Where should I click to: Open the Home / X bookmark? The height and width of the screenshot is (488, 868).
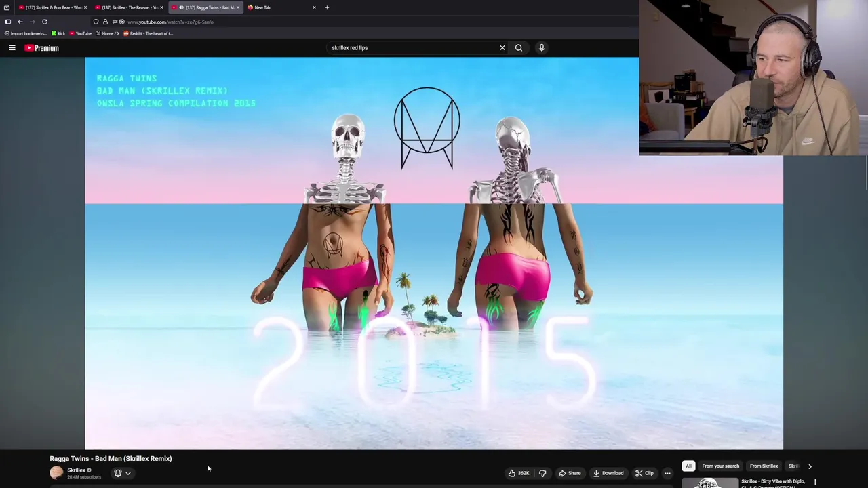(x=108, y=33)
